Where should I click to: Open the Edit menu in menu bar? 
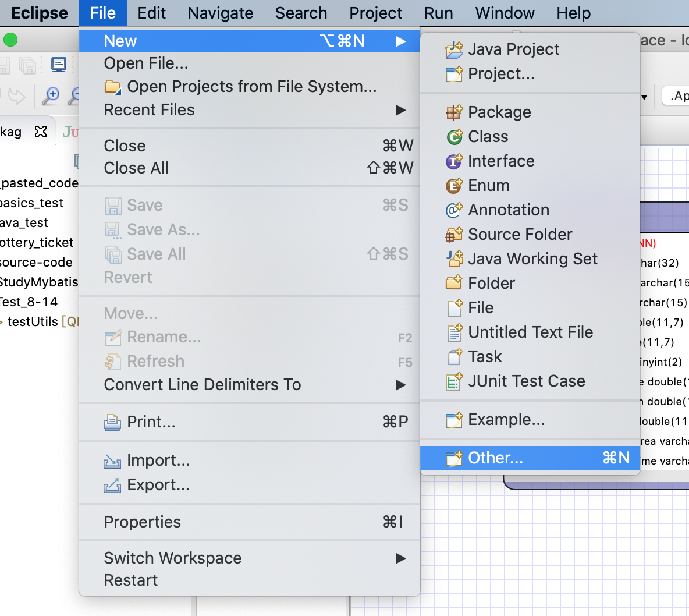click(x=151, y=13)
